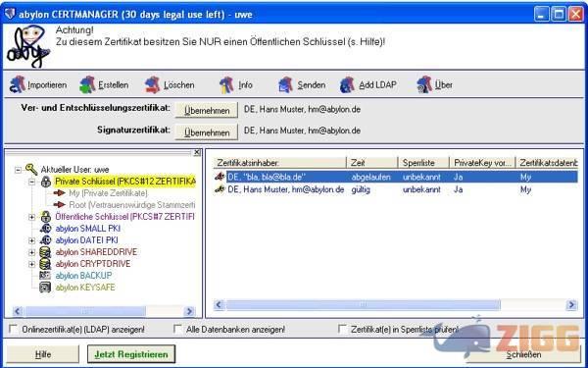
Task: Select the Hans Muster certificate row
Action: 395,189
